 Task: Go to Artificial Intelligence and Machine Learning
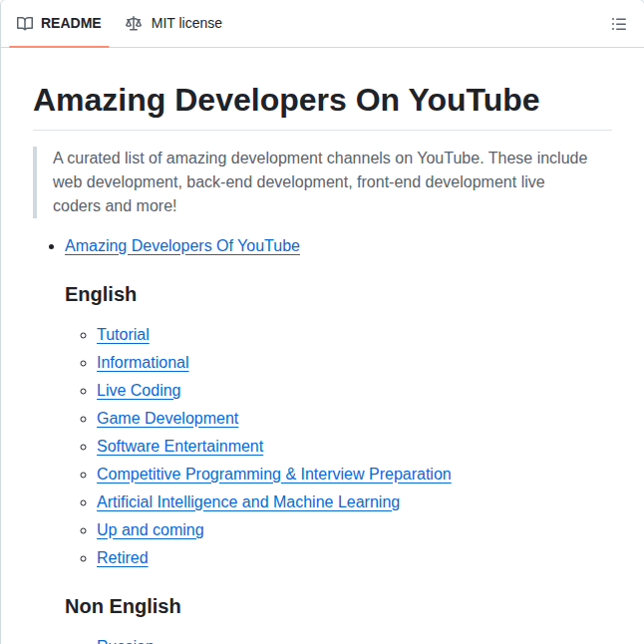tap(248, 502)
